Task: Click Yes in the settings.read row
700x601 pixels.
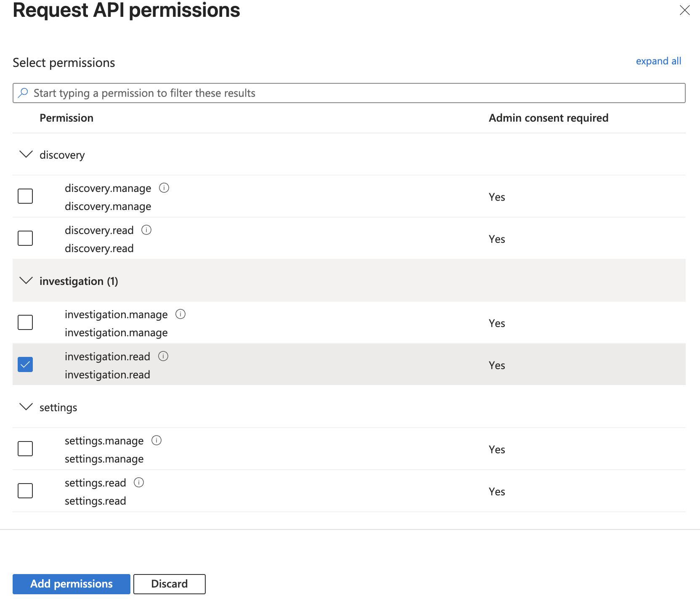Action: [497, 492]
